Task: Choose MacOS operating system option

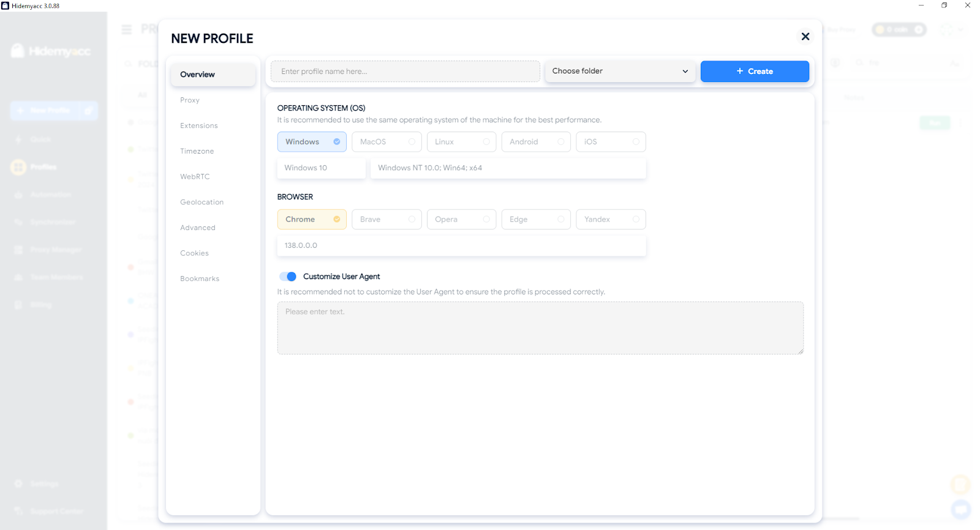Action: [386, 142]
